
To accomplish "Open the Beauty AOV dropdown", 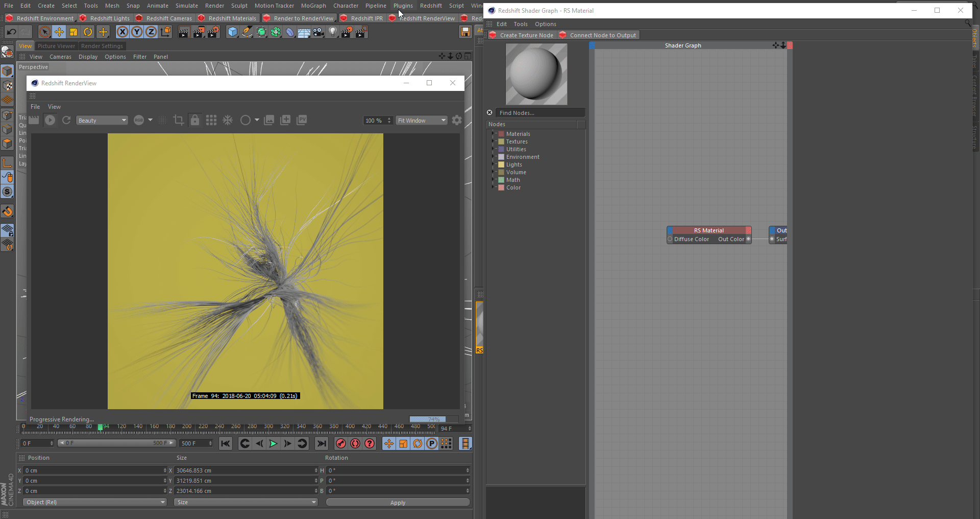I will point(102,121).
